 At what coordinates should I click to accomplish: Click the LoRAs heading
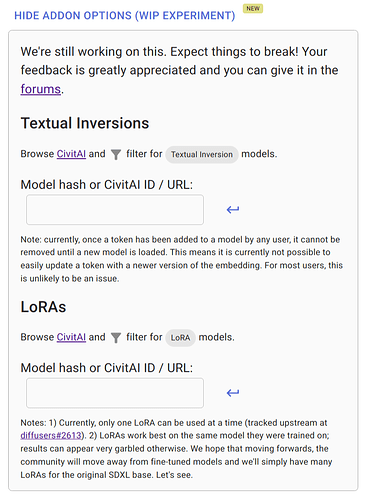(x=43, y=307)
